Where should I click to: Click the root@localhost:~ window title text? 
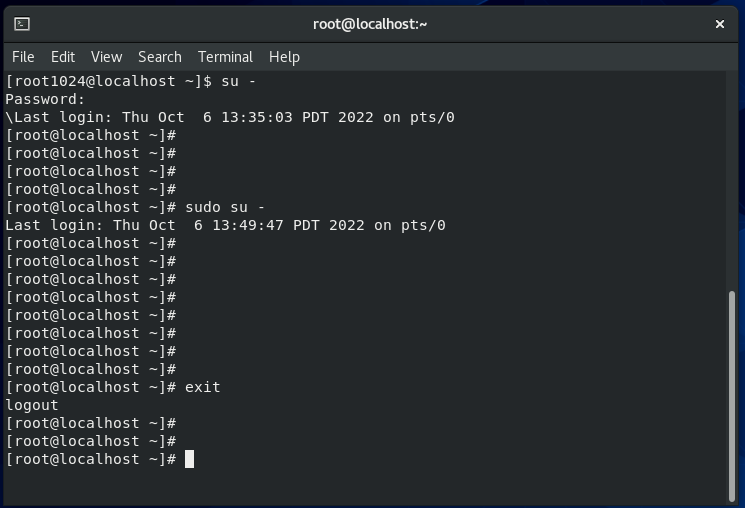point(370,24)
